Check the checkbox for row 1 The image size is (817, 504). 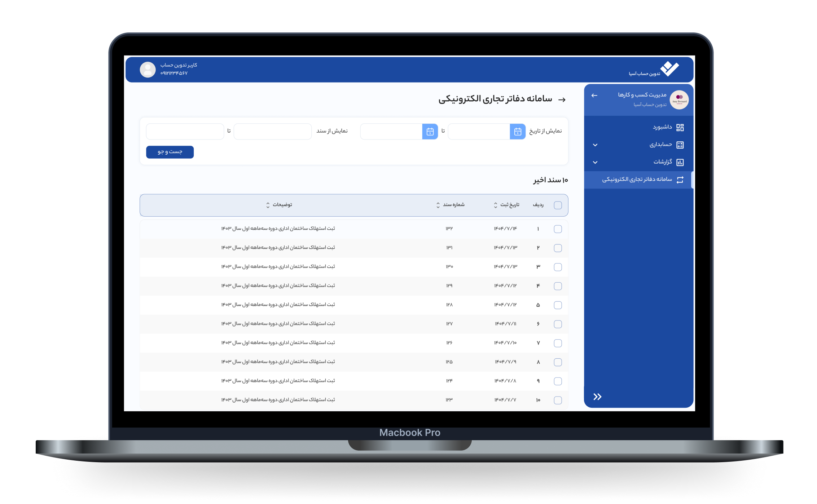[x=558, y=229]
